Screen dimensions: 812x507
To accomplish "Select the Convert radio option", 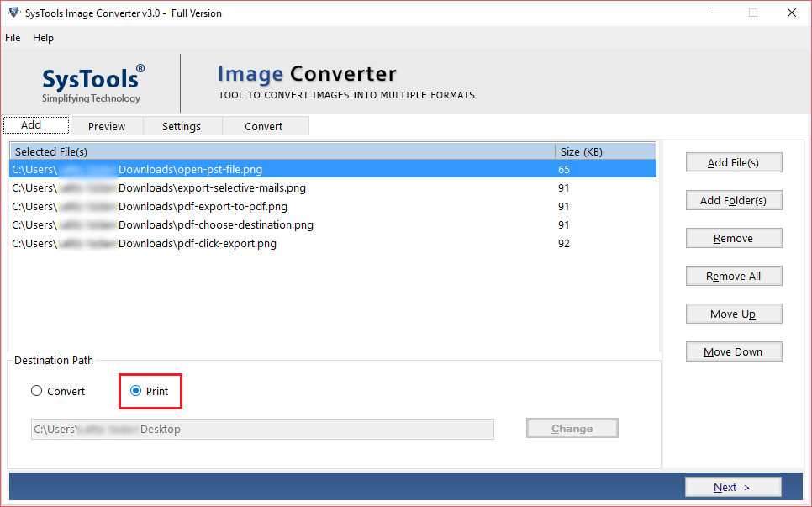I will [57, 391].
